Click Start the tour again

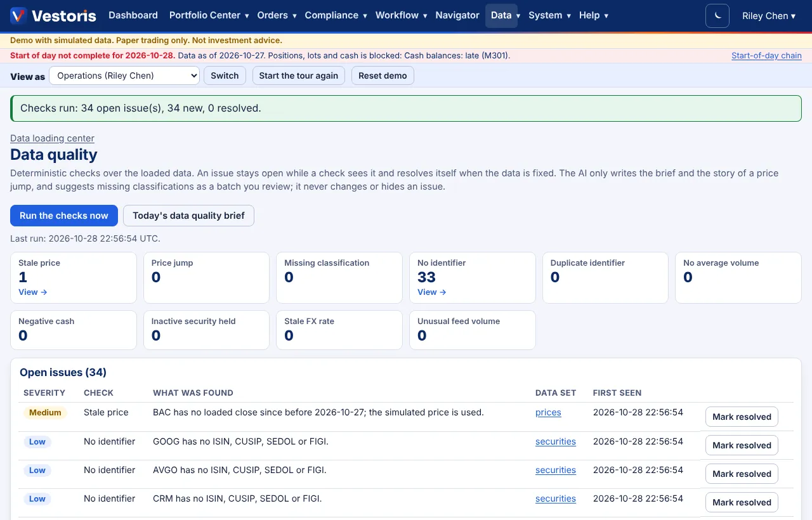click(299, 75)
